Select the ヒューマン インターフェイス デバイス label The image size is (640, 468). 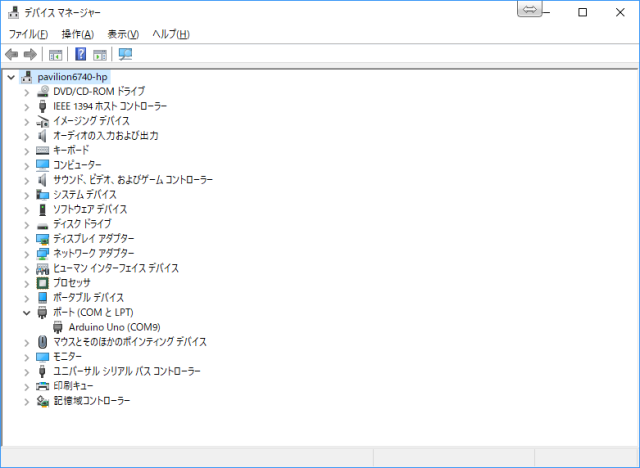click(x=116, y=268)
